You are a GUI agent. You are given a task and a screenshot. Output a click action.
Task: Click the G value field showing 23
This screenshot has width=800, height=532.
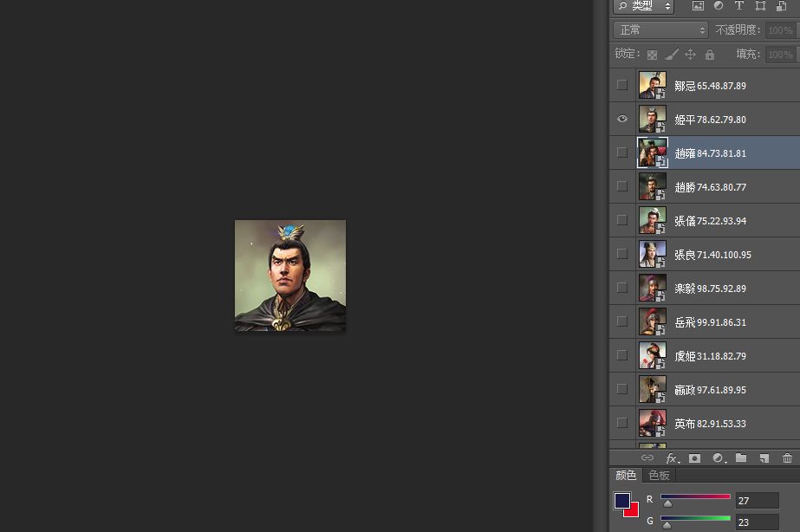(x=758, y=522)
